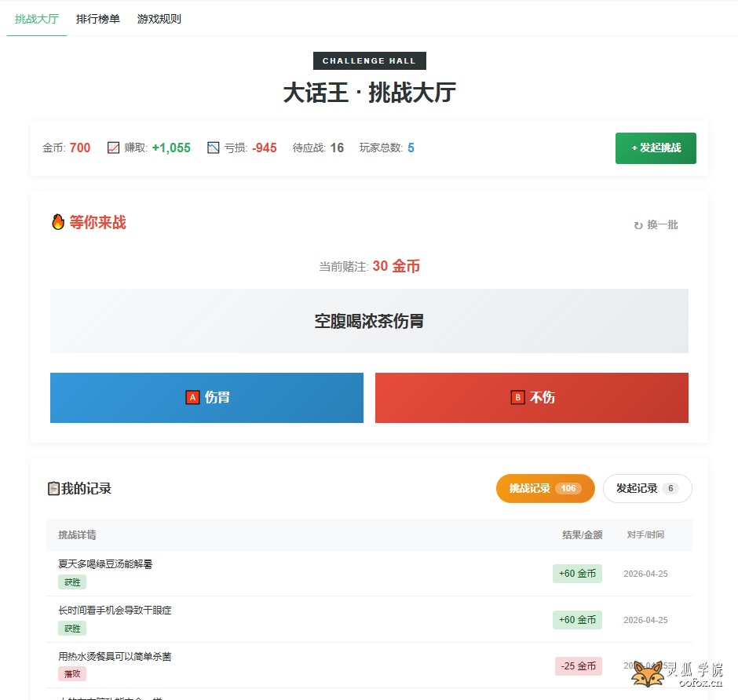738x700 pixels.
Task: Click the question card 空腹喝浓茶伤胃
Action: 369,321
